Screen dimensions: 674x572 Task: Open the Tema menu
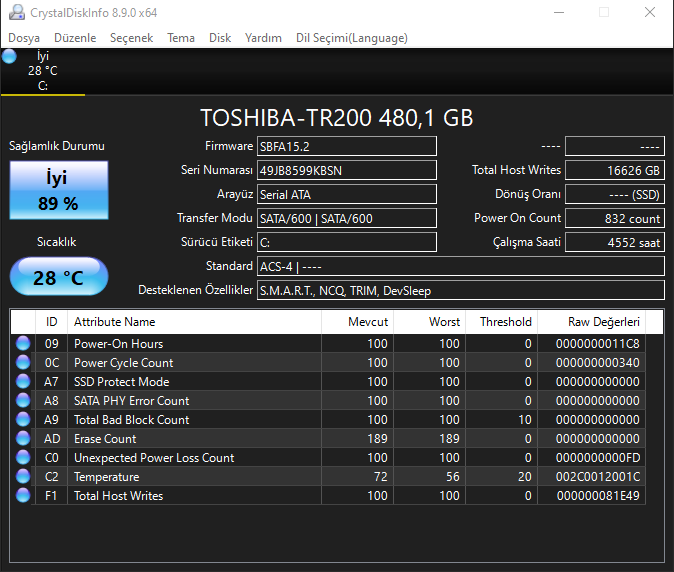coord(181,38)
